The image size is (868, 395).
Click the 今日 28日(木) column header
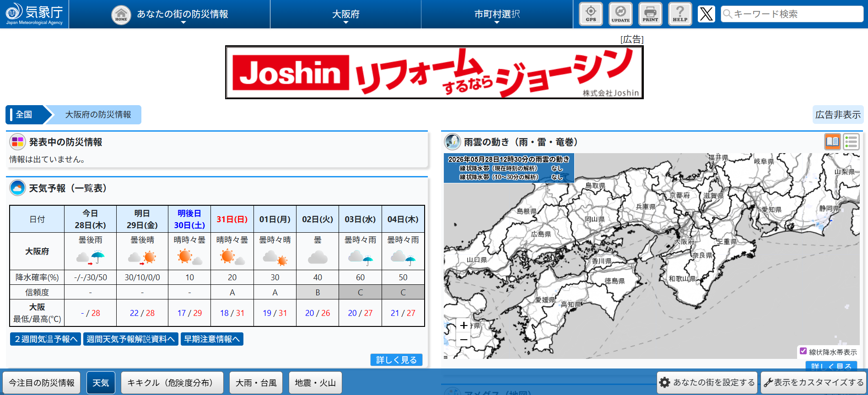click(91, 219)
